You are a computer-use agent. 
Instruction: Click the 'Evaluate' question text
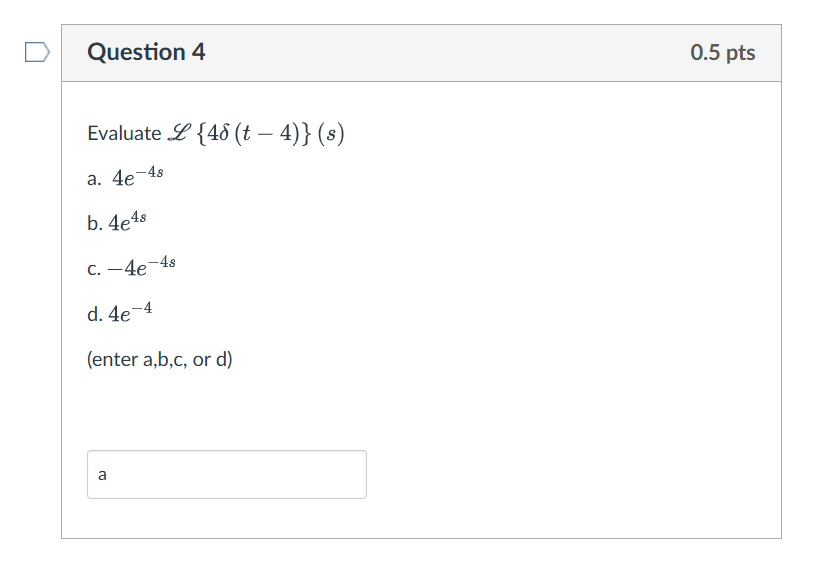pyautogui.click(x=123, y=132)
